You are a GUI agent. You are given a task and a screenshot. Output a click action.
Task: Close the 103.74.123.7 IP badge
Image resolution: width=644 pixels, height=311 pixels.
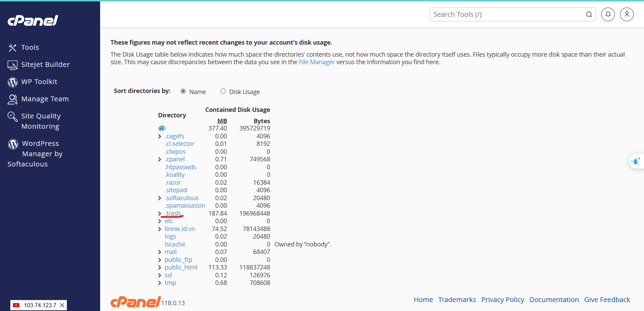(62, 305)
